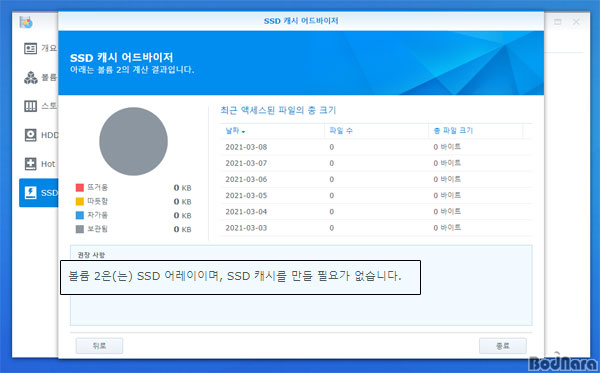Select the HDD/SSD disk icon
Image resolution: width=600 pixels, height=373 pixels.
(x=30, y=135)
